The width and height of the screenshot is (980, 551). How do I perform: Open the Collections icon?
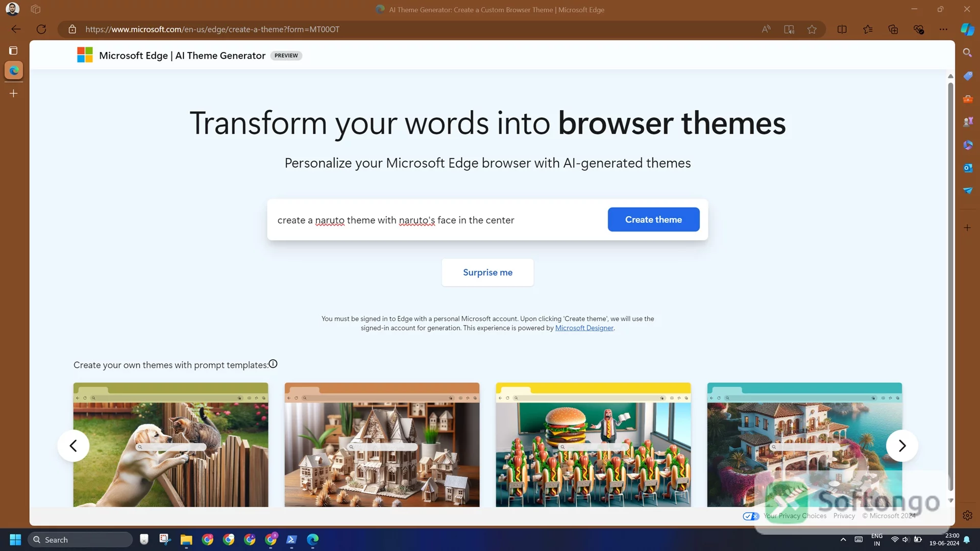tap(893, 29)
